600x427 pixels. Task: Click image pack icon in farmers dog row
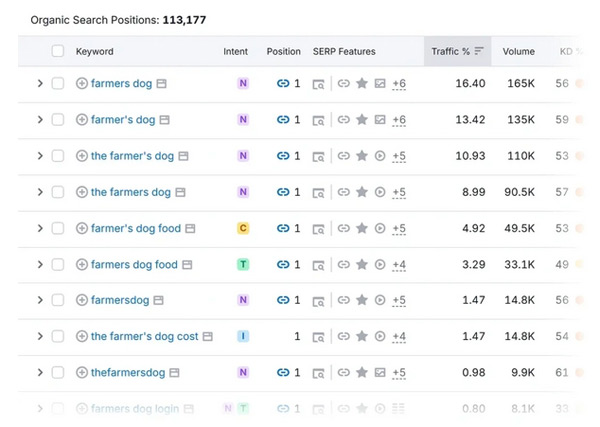click(379, 83)
